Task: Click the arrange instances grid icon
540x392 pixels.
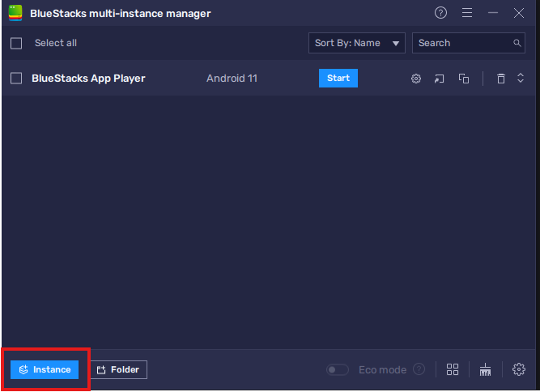Action: point(453,369)
